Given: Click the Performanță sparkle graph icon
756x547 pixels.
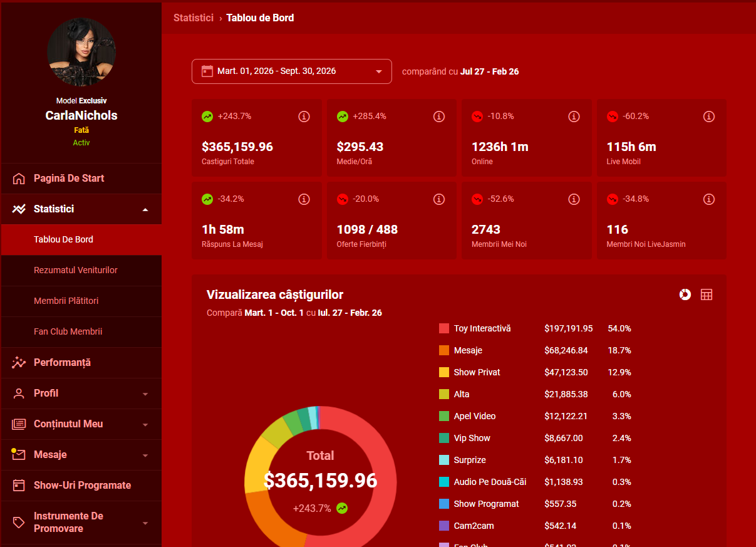Looking at the screenshot, I should pyautogui.click(x=19, y=363).
